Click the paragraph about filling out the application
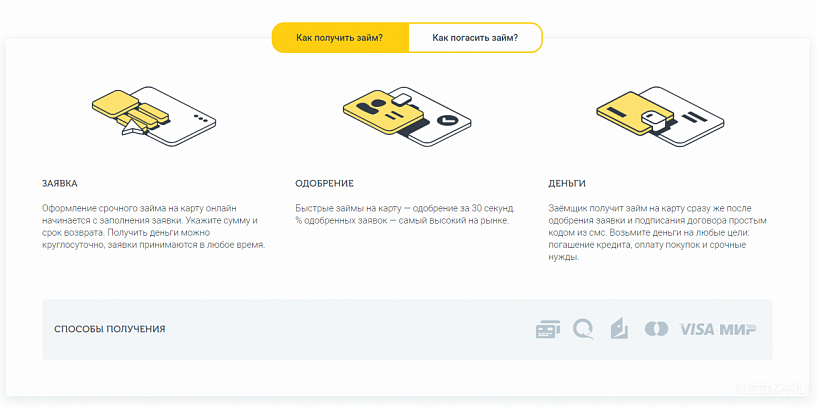 click(x=154, y=227)
